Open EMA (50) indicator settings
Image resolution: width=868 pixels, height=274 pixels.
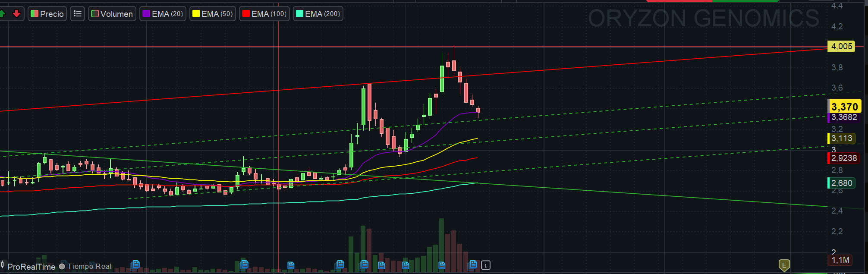[x=213, y=14]
